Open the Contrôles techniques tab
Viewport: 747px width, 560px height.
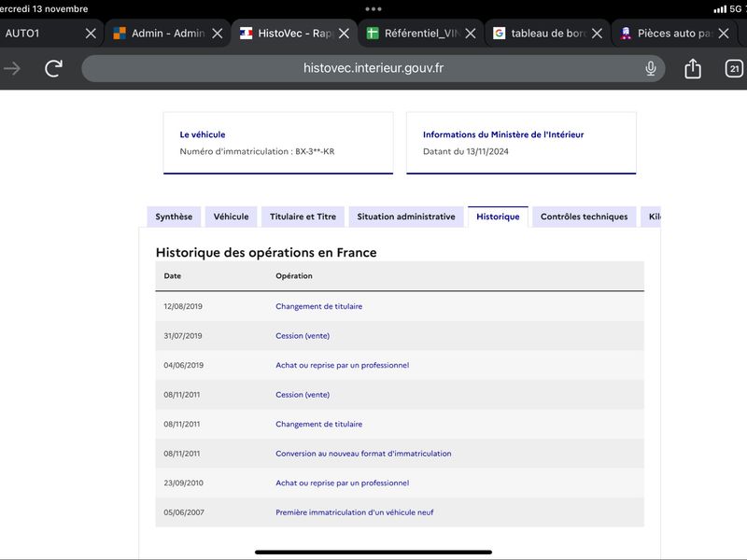click(585, 217)
